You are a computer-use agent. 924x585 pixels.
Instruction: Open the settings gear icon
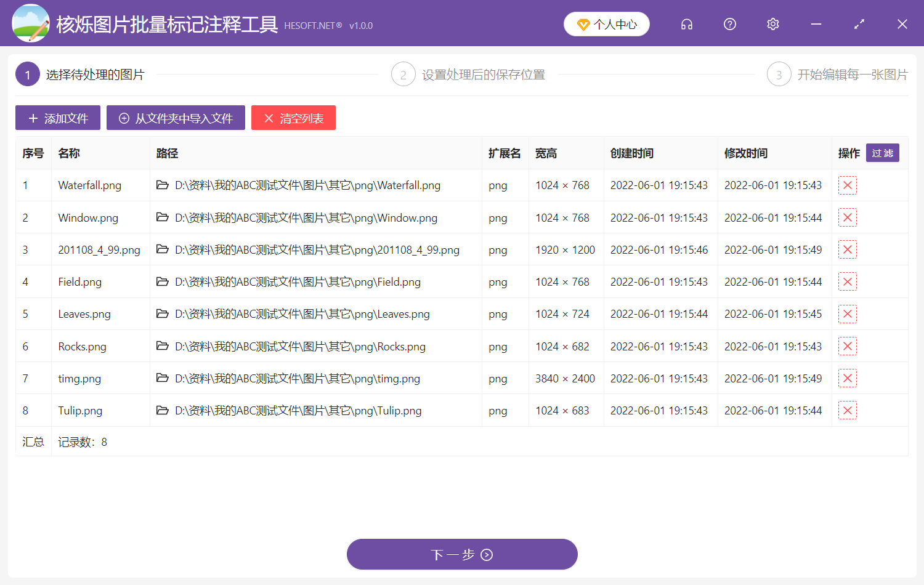pyautogui.click(x=772, y=24)
